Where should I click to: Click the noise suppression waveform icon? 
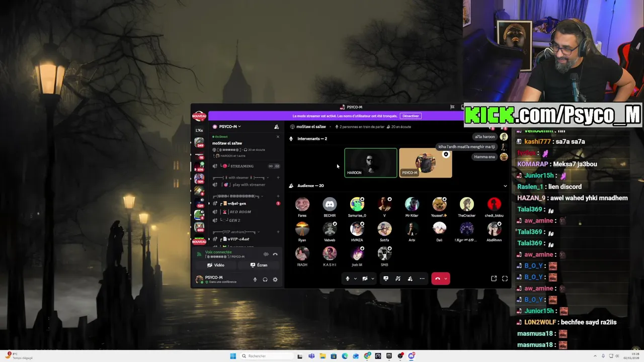[x=266, y=254]
